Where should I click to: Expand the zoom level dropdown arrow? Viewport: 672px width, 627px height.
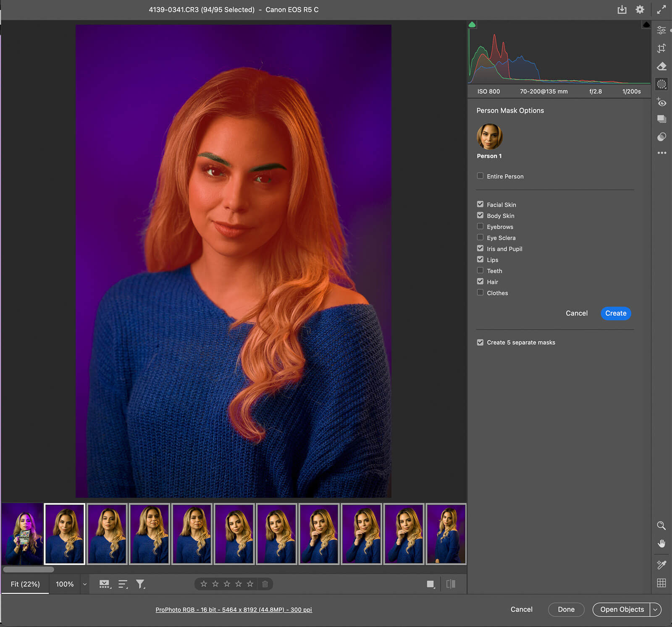point(85,584)
